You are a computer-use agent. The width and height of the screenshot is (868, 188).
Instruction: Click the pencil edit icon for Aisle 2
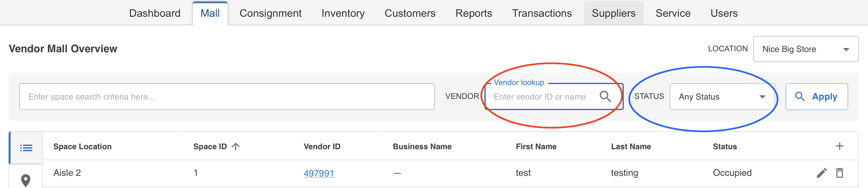822,173
